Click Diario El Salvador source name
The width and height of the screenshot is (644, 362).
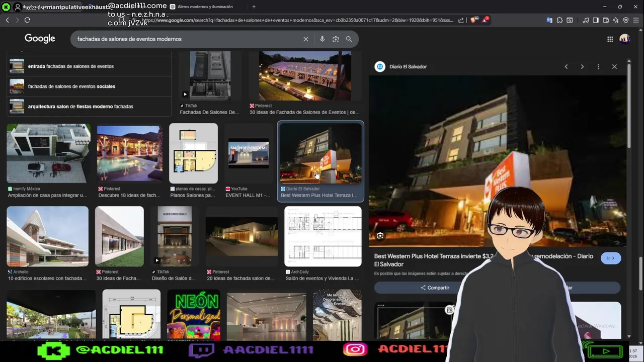(408, 66)
